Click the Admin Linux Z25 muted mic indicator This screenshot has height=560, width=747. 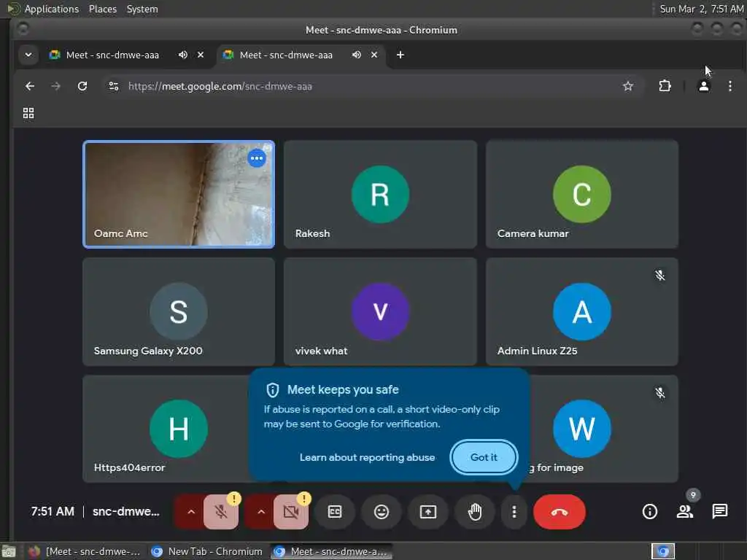(x=659, y=275)
